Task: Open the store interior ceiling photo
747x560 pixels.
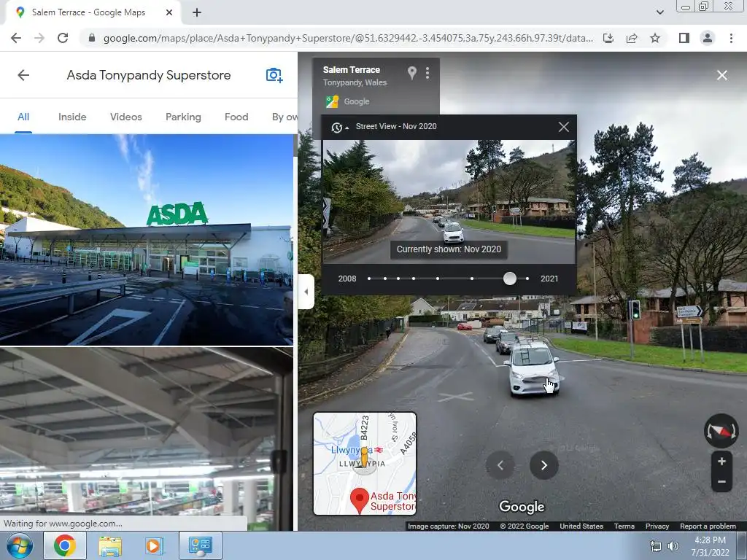Action: (x=147, y=439)
